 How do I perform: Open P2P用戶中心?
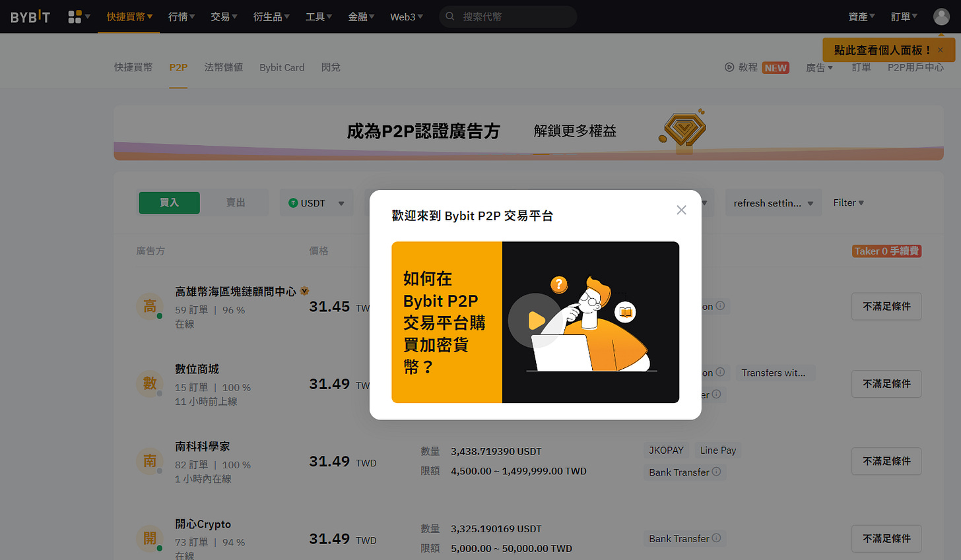tap(915, 67)
